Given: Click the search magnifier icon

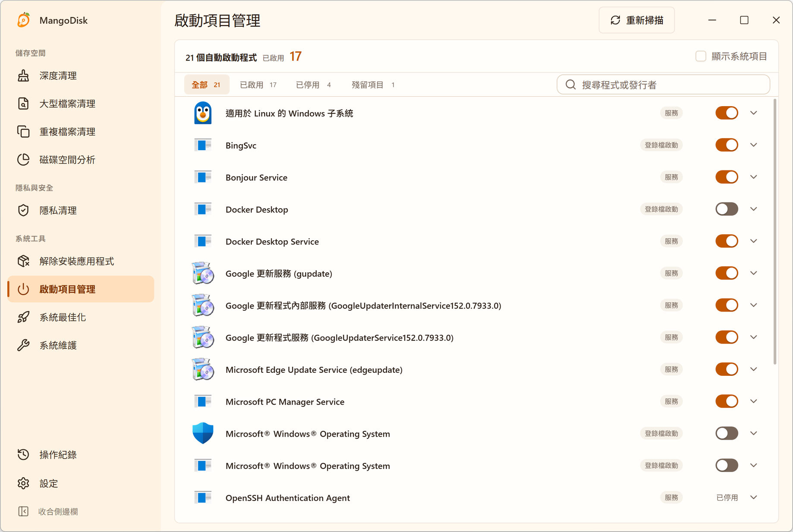Looking at the screenshot, I should (x=570, y=85).
